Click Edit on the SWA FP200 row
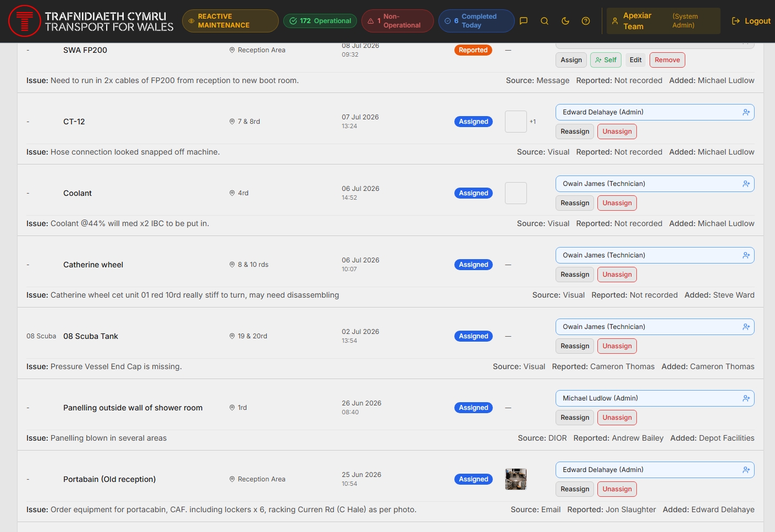This screenshot has width=775, height=532. coord(636,60)
